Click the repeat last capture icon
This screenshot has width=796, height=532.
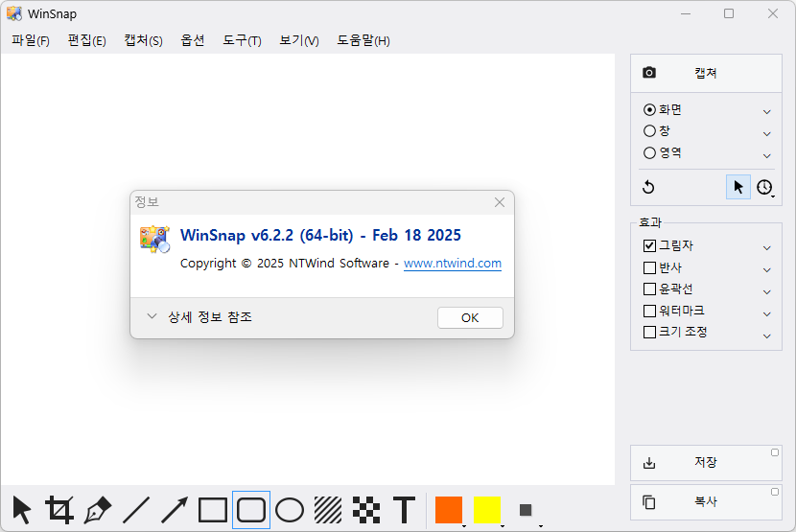pos(648,187)
